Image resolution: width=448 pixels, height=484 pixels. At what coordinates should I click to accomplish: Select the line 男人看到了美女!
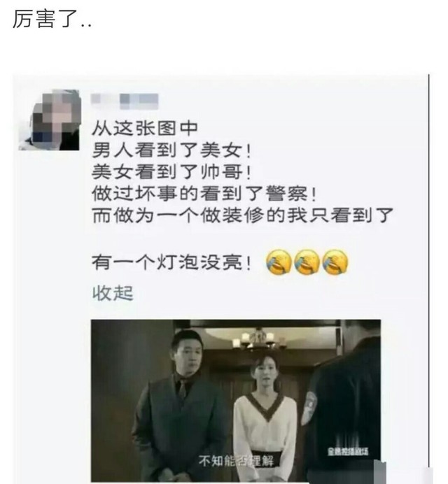[x=171, y=150]
